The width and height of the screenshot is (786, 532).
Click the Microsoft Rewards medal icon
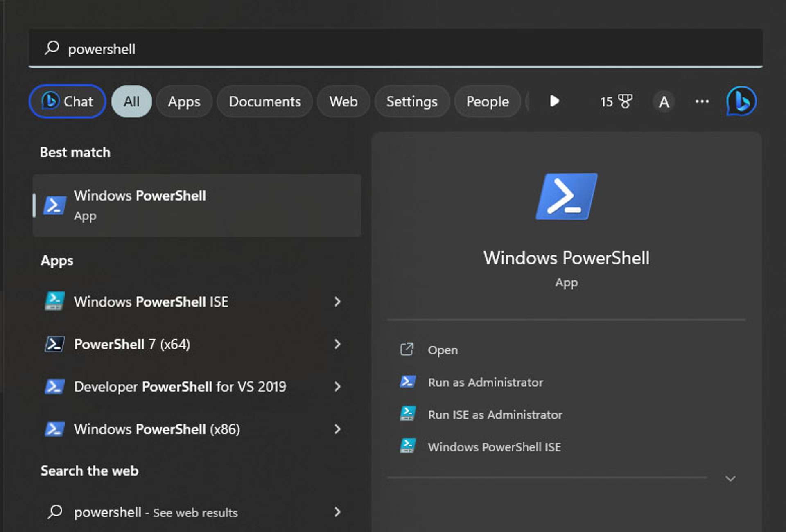click(x=625, y=101)
